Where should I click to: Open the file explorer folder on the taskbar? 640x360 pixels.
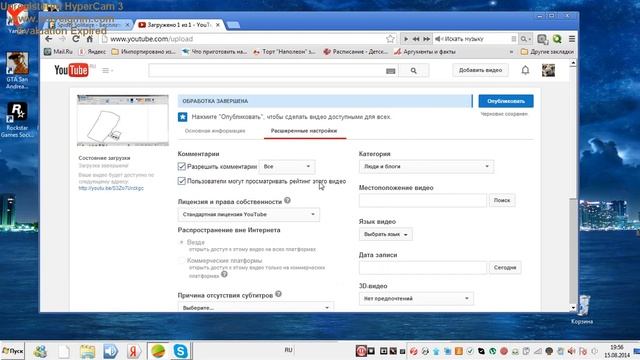(x=87, y=351)
